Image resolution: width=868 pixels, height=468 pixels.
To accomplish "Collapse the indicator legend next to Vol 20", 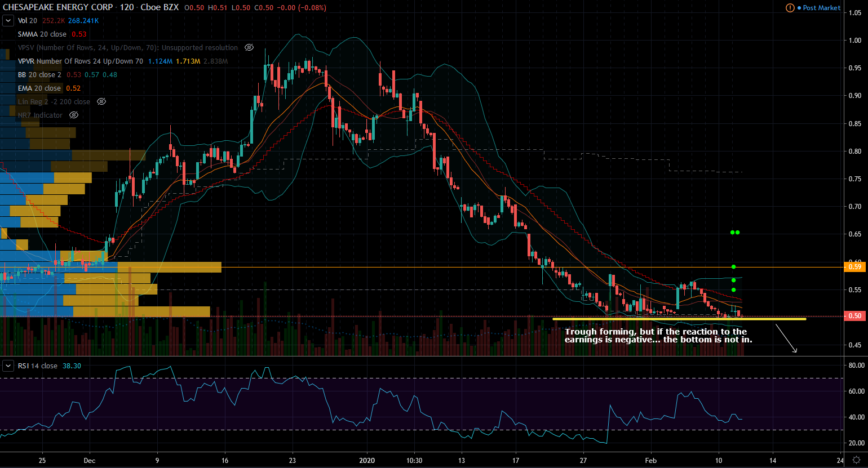I will pyautogui.click(x=8, y=21).
